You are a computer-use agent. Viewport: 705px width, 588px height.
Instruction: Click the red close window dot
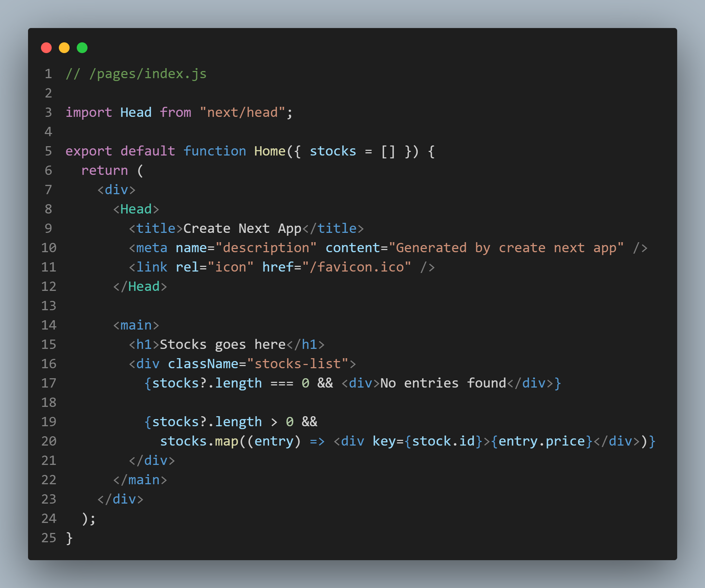point(46,48)
